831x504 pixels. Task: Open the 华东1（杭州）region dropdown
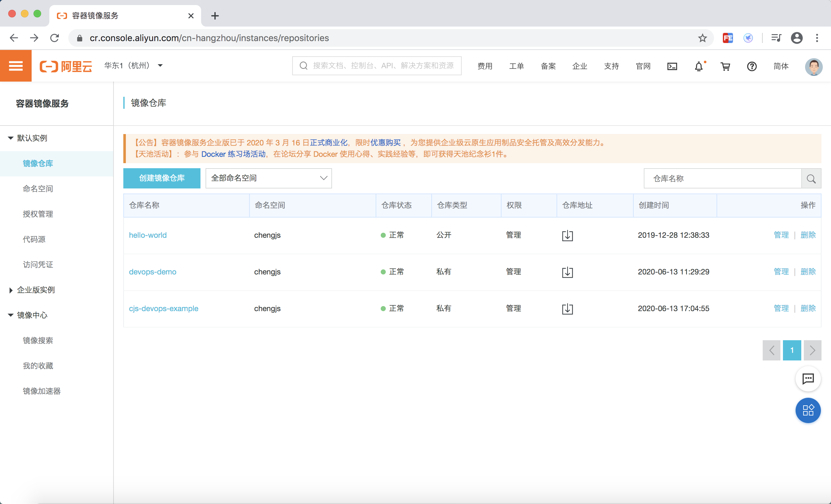133,66
